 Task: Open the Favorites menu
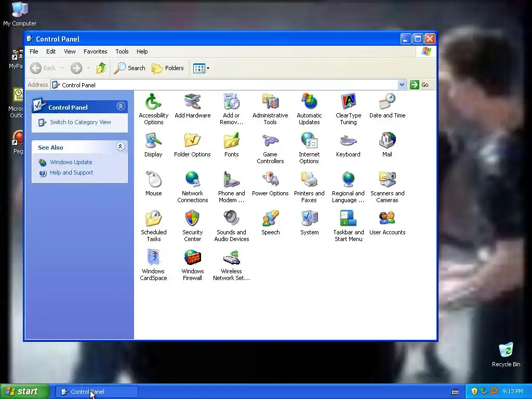coord(96,51)
